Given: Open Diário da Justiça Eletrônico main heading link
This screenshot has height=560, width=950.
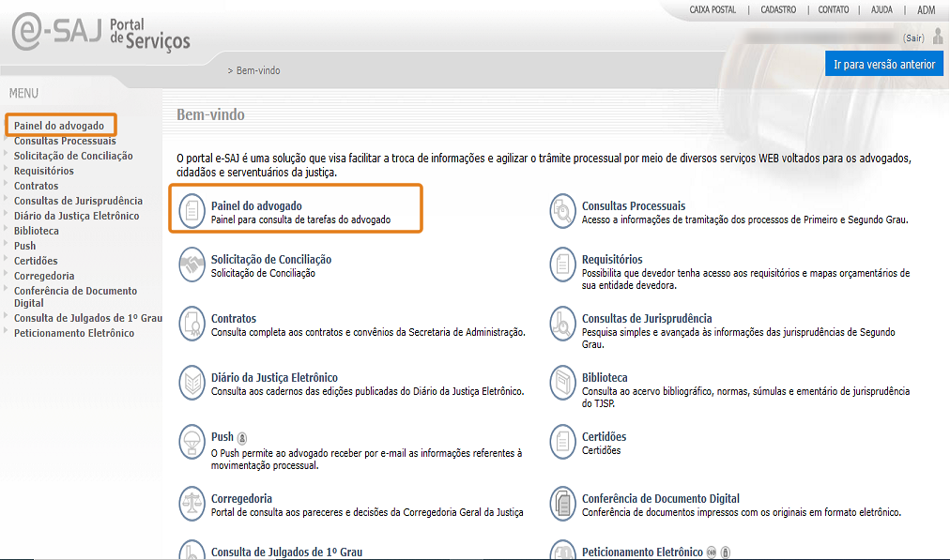Looking at the screenshot, I should click(x=274, y=377).
